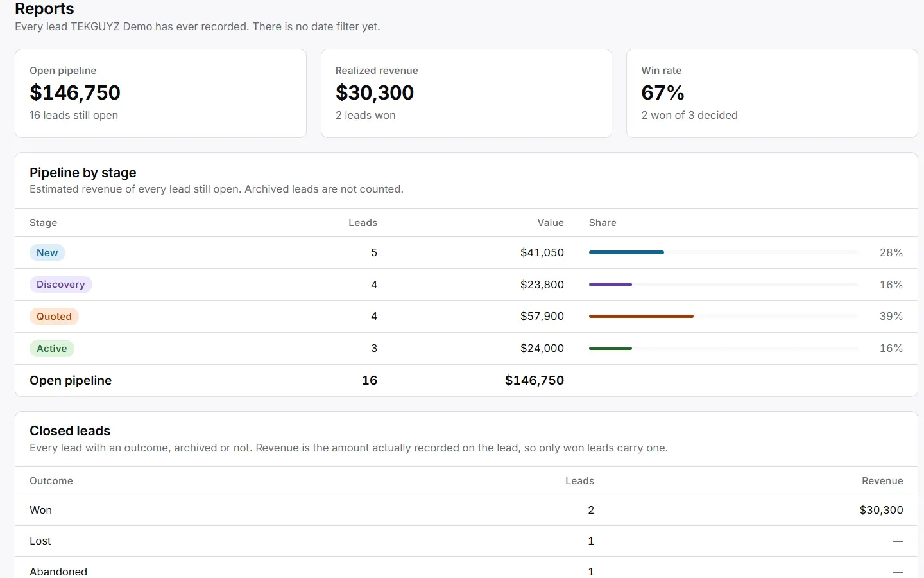Click the Active stage green share bar
Viewport: 924px width, 578px height.
(610, 349)
